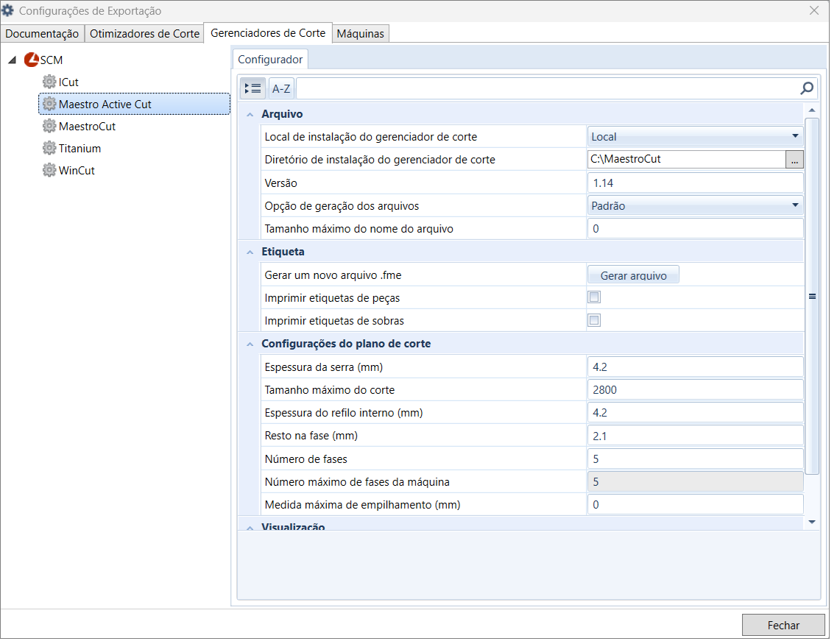Click Tamanho máximo do nome do arquivo field
The image size is (837, 644).
click(x=695, y=228)
